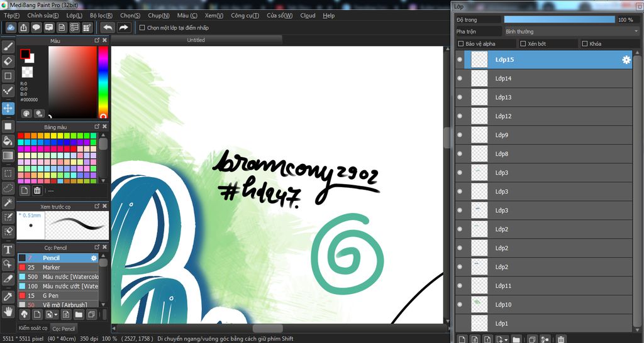Open the Chỉnh sửa(E) menu
This screenshot has height=343, width=644.
(x=43, y=16)
